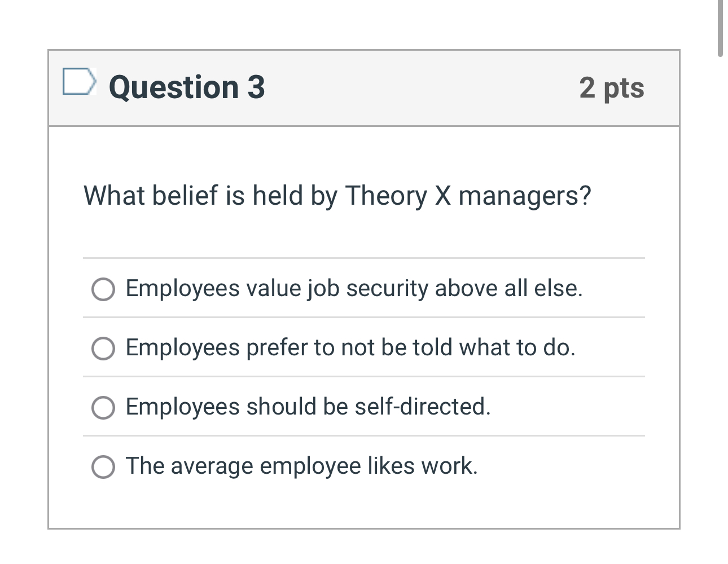The height and width of the screenshot is (564, 728).
Task: Click the word 'managers?' in the prompt
Action: click(525, 196)
